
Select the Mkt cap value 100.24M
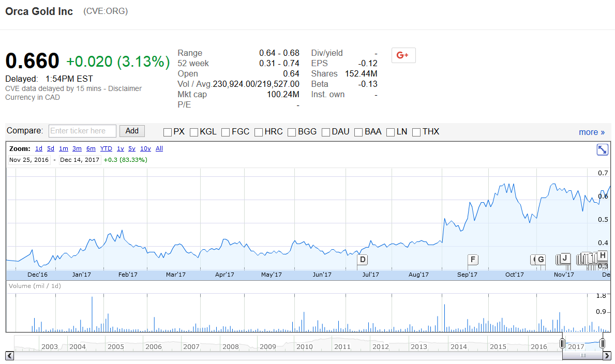coord(283,95)
